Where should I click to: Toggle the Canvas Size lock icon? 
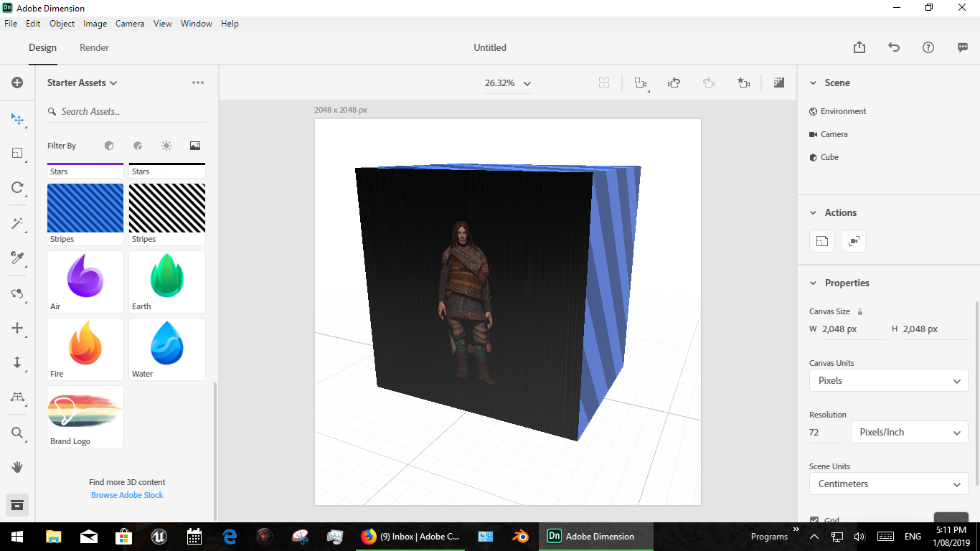click(860, 311)
